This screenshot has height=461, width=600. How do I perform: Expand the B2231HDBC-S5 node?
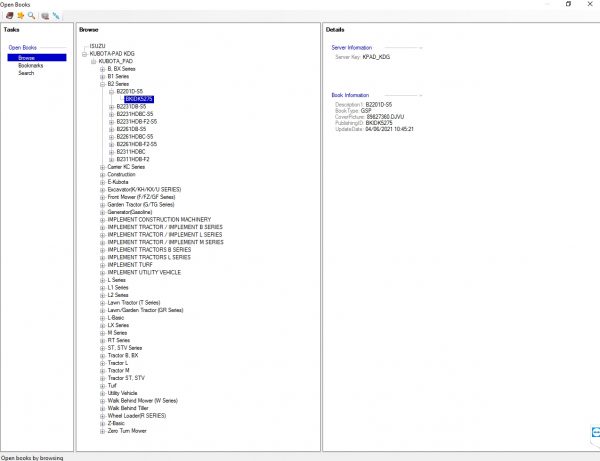click(x=111, y=114)
